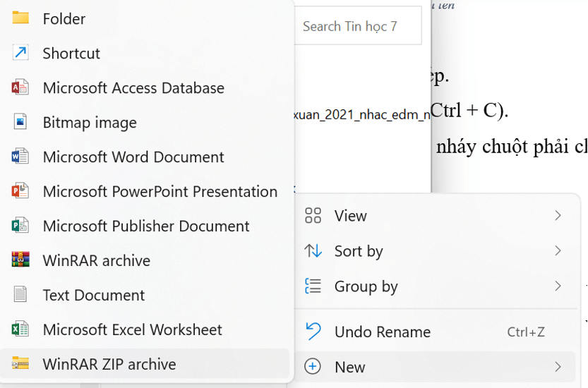
Task: Click the Microsoft Access Database icon
Action: 20,87
